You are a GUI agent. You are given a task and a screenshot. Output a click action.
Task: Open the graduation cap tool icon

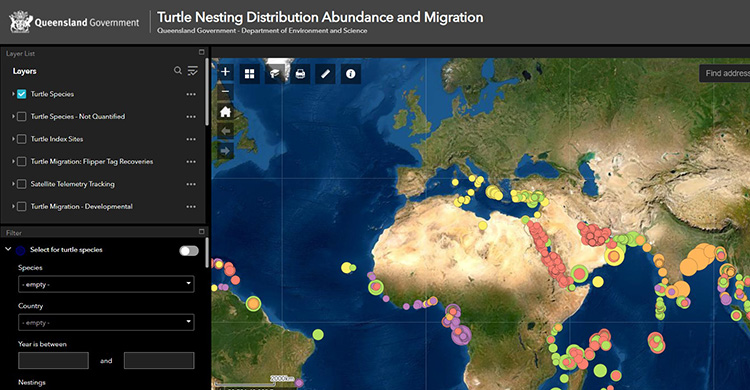(275, 74)
